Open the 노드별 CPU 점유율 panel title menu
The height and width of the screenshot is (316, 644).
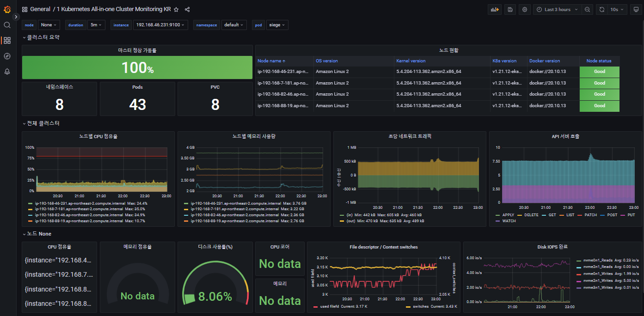98,136
